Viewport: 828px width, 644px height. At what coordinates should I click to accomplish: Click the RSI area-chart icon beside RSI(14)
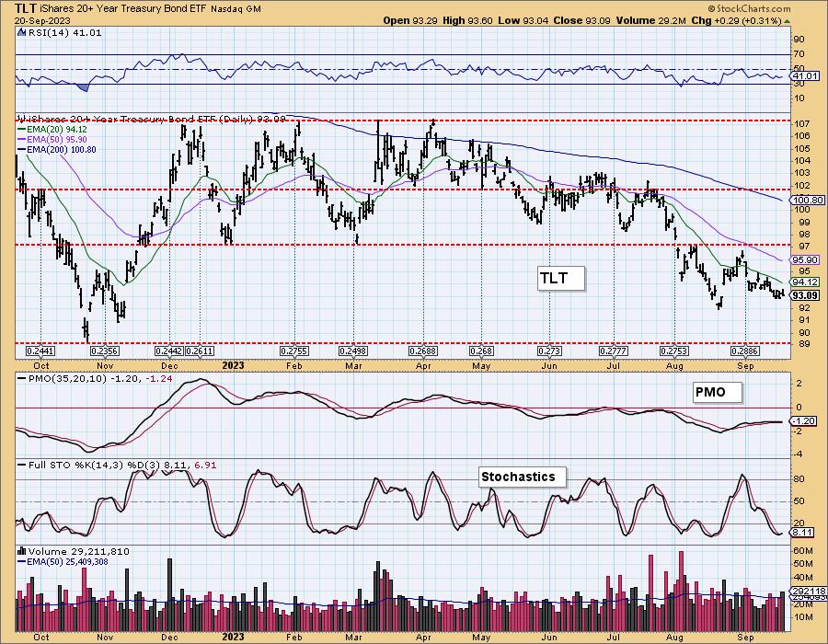coord(21,32)
